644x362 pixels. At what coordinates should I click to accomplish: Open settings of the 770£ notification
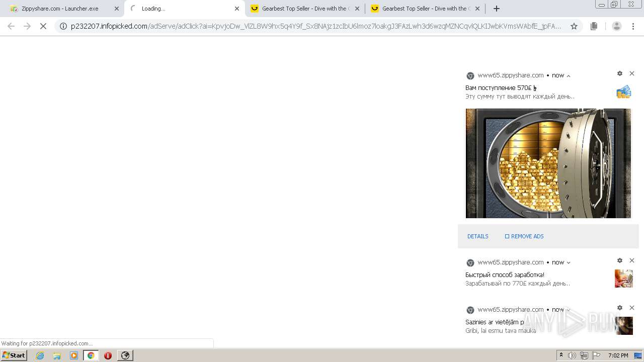click(620, 260)
